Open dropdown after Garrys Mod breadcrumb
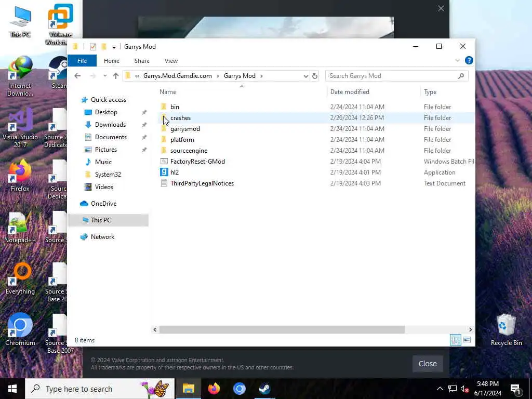Viewport: 532px width, 399px height. point(261,76)
